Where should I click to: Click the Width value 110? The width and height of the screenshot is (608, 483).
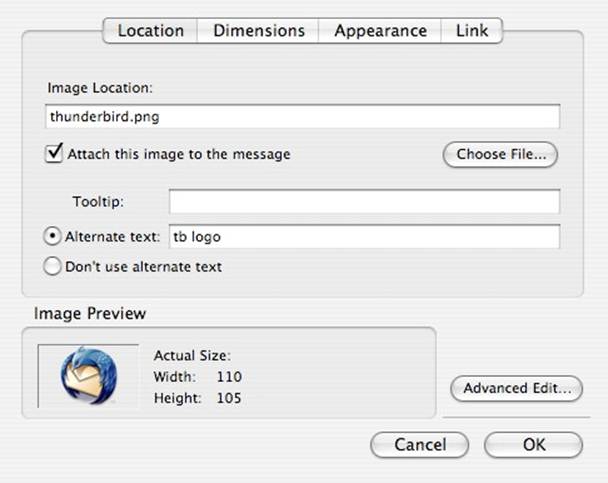(229, 377)
